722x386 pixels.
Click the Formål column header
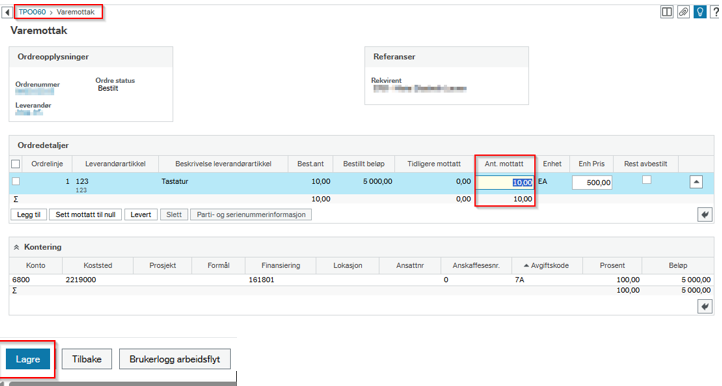tap(218, 265)
